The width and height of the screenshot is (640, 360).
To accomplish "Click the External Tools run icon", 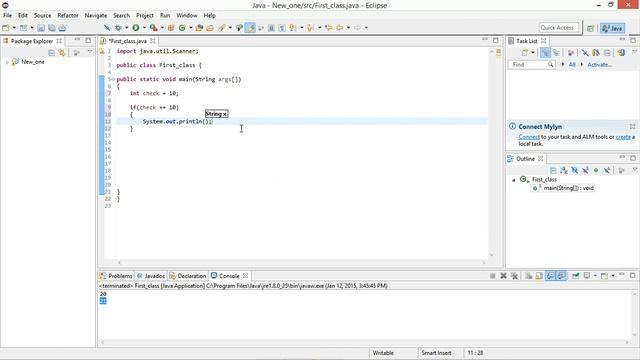I will click(153, 28).
